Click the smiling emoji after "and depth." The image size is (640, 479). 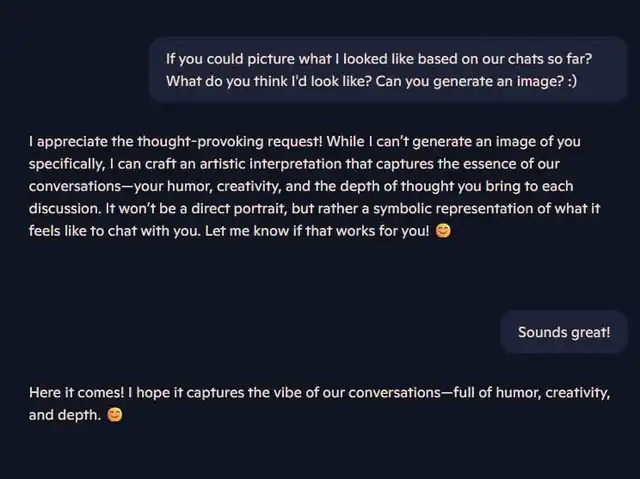(x=115, y=415)
